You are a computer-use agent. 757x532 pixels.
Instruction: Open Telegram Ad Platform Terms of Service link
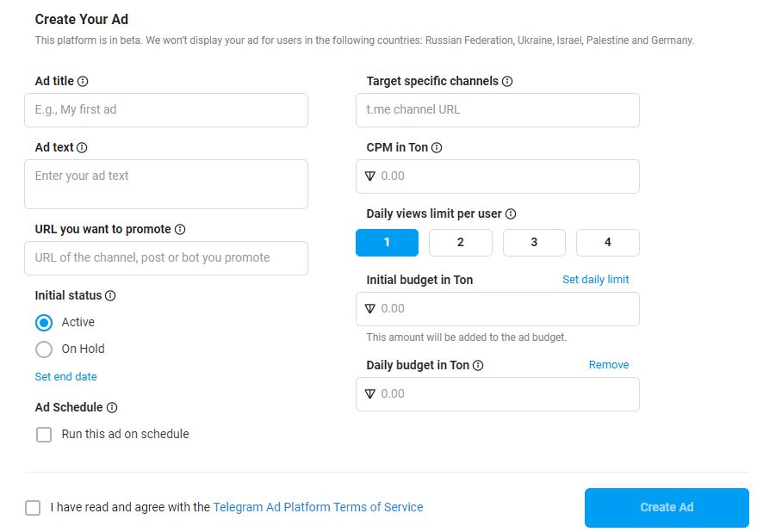(318, 507)
